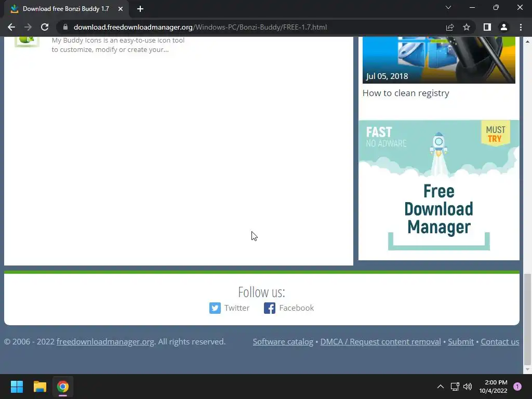
Task: Click the My Buddy Icons description text
Action: pos(118,45)
